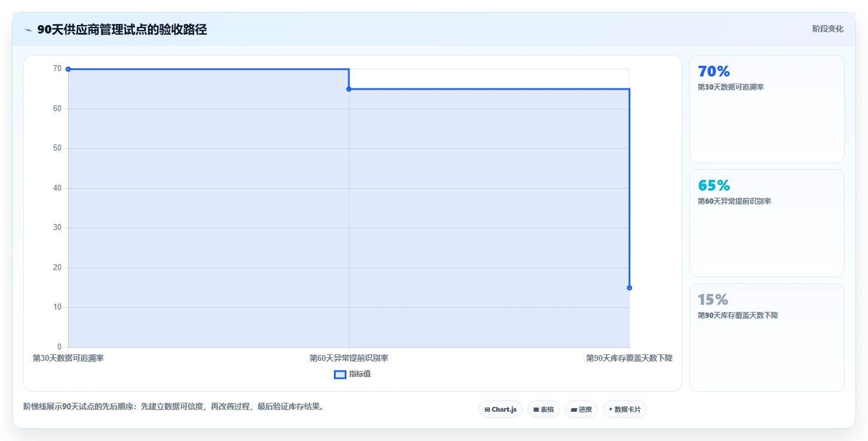Click the chart data point at value 15
Screen dimensions: 868x441
point(629,288)
